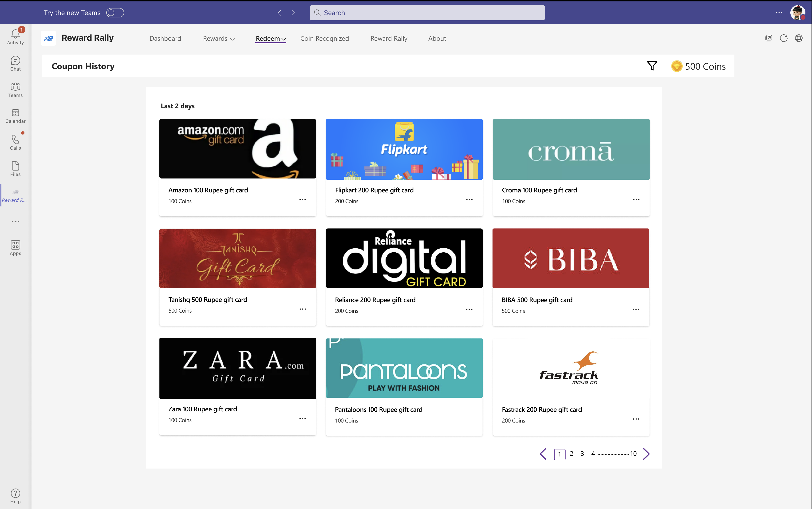Screen dimensions: 812x509
Task: Open Apps store in sidebar
Action: coord(16,248)
